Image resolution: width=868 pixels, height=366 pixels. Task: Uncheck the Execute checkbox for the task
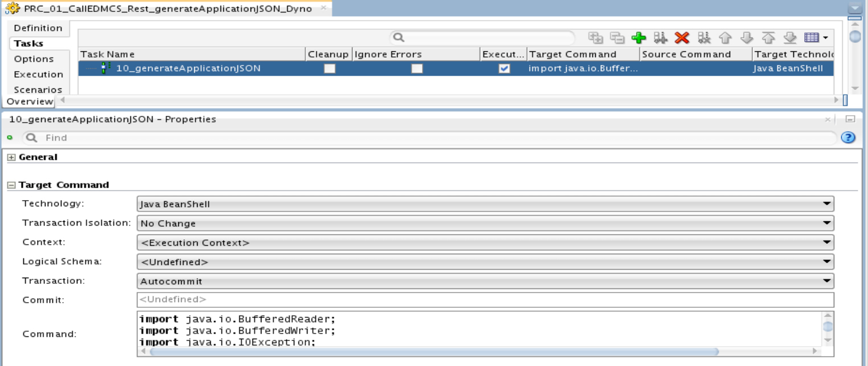(x=503, y=68)
